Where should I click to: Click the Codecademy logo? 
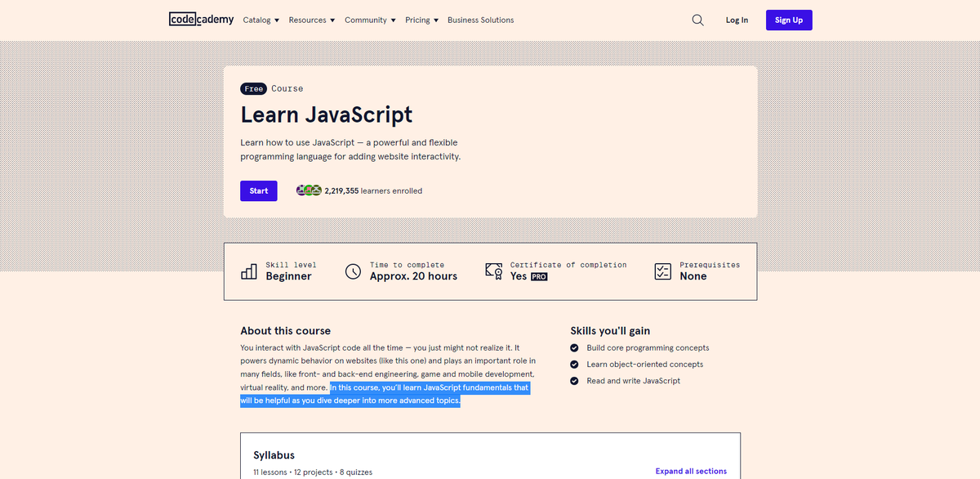[201, 20]
